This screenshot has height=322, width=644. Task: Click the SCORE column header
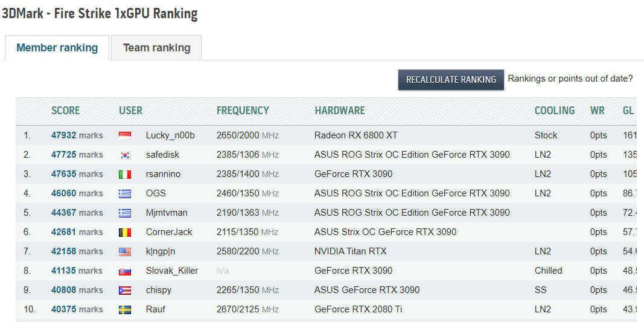point(65,111)
